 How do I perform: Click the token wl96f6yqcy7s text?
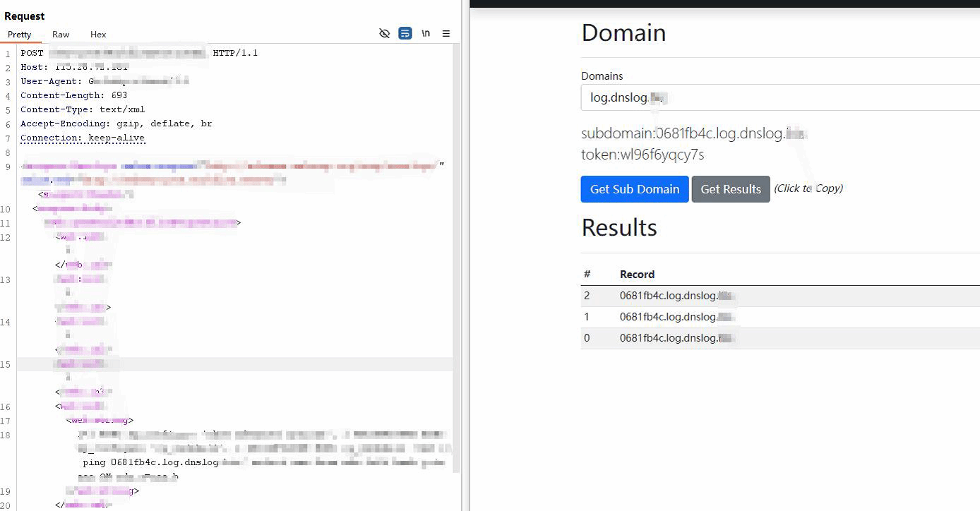point(642,155)
